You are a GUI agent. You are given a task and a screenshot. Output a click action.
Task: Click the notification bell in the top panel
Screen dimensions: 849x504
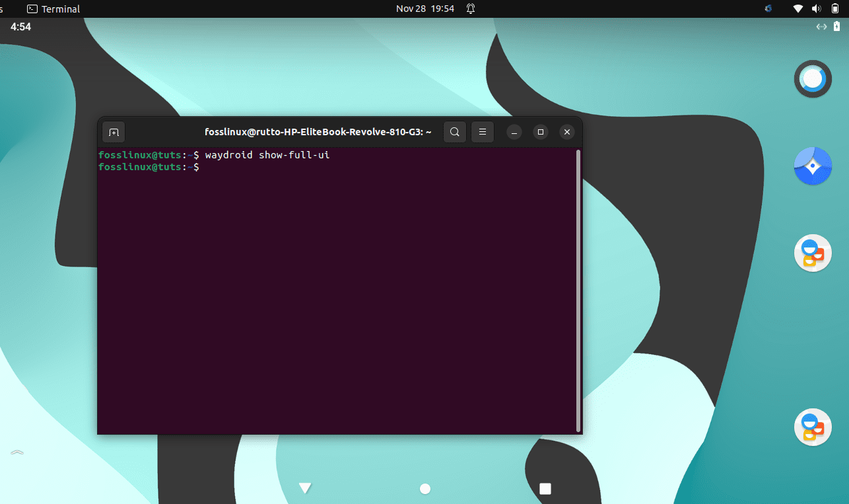coord(471,9)
